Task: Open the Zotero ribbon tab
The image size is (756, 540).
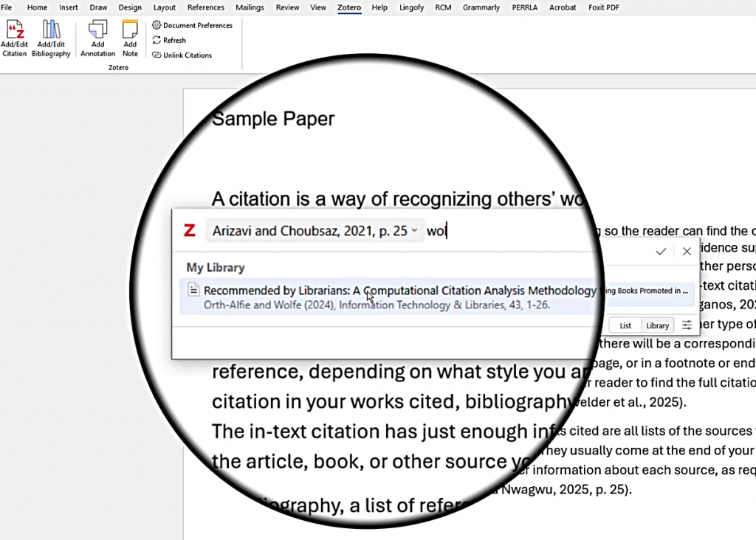Action: click(348, 7)
